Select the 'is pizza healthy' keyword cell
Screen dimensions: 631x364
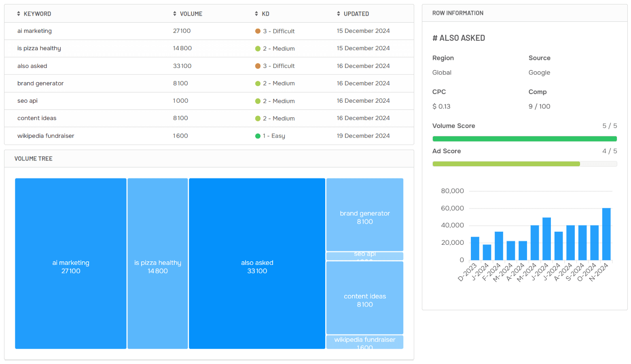39,48
